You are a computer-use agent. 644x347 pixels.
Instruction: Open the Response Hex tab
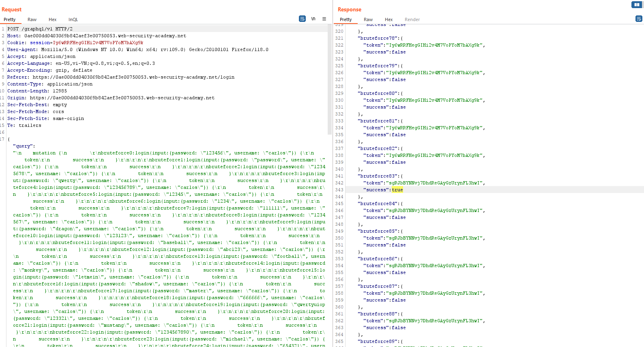click(x=389, y=19)
